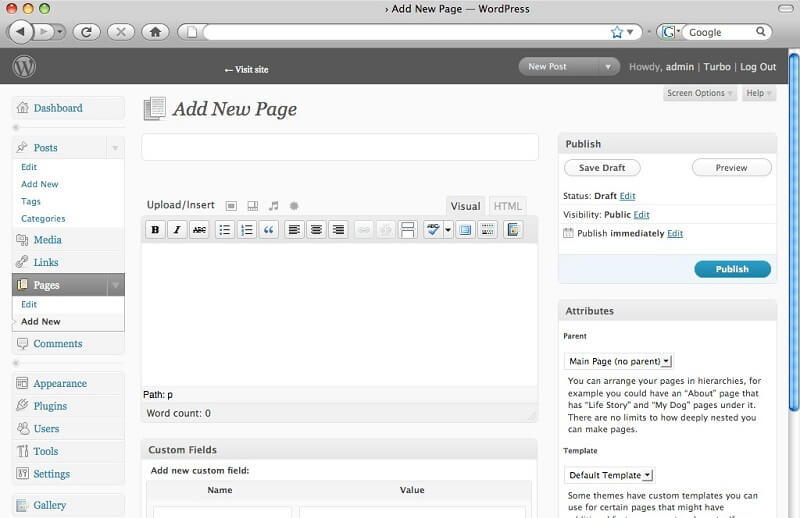Remove link with the Unlink icon
The image size is (800, 518).
click(385, 230)
